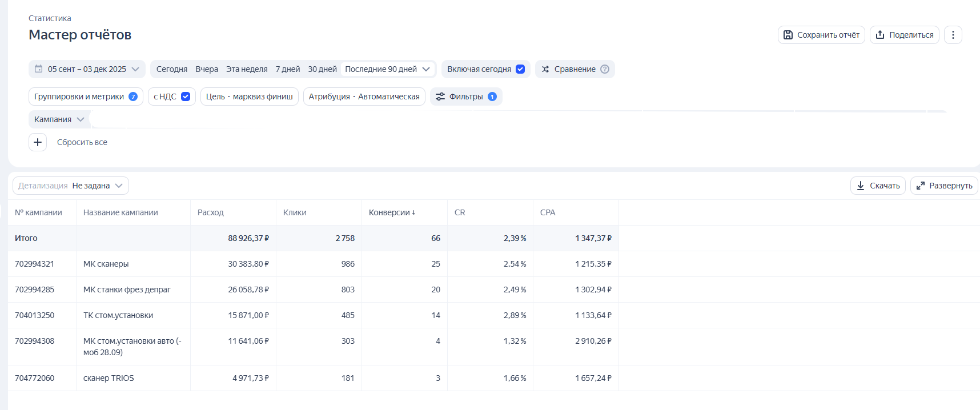Select the 7 дней period preset
The height and width of the screenshot is (410, 980).
[288, 69]
